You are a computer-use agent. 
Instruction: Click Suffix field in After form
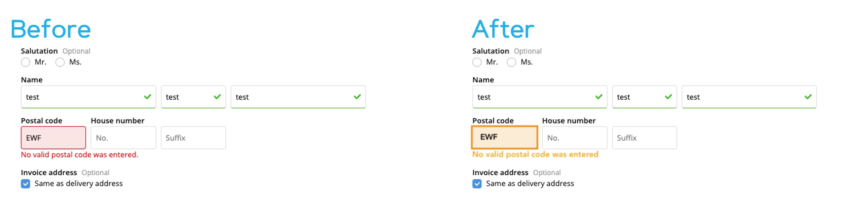[644, 138]
